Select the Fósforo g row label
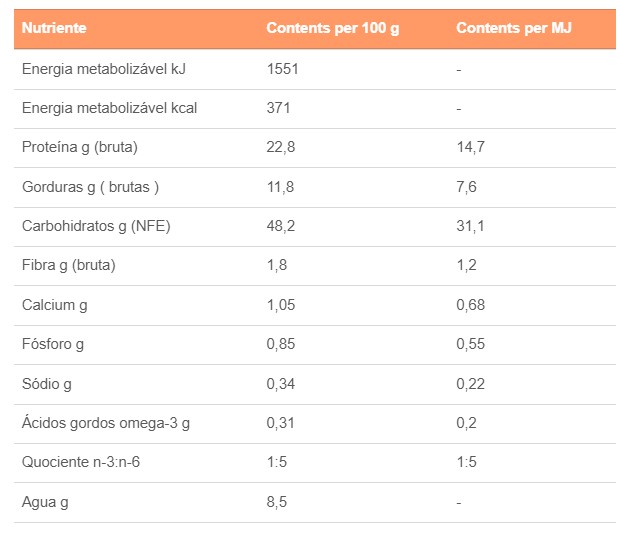Viewport: 621px width, 550px height. tap(53, 344)
